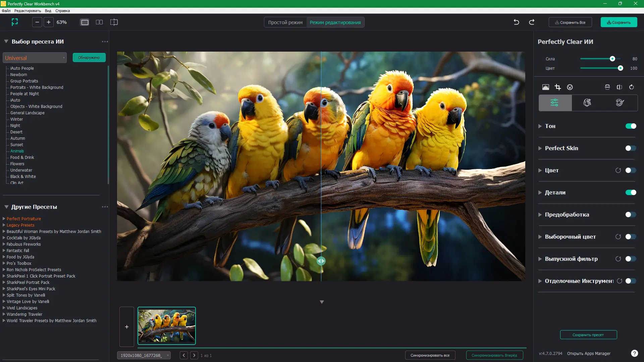
Task: Click the undo arrow icon
Action: pyautogui.click(x=516, y=22)
